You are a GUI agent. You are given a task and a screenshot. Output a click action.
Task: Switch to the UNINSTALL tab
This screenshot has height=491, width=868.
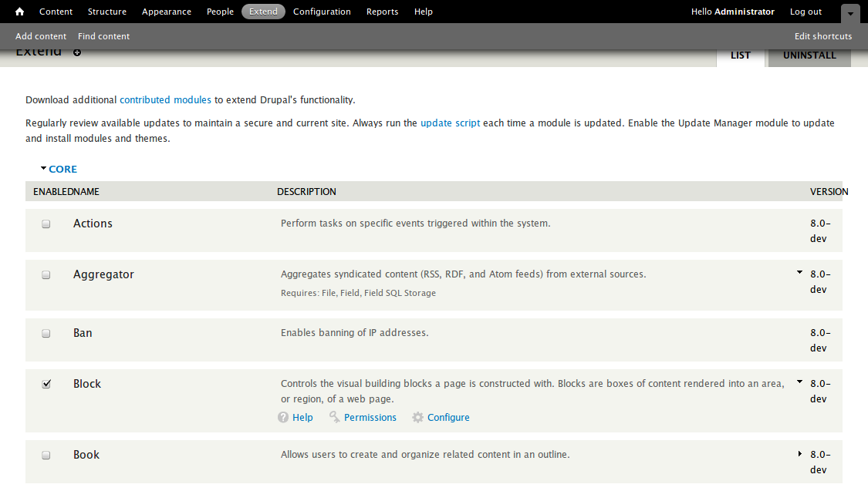(809, 55)
